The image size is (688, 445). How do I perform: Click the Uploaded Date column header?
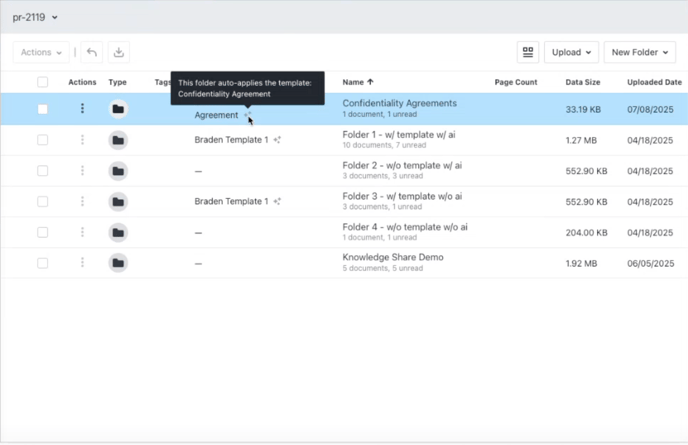[655, 82]
